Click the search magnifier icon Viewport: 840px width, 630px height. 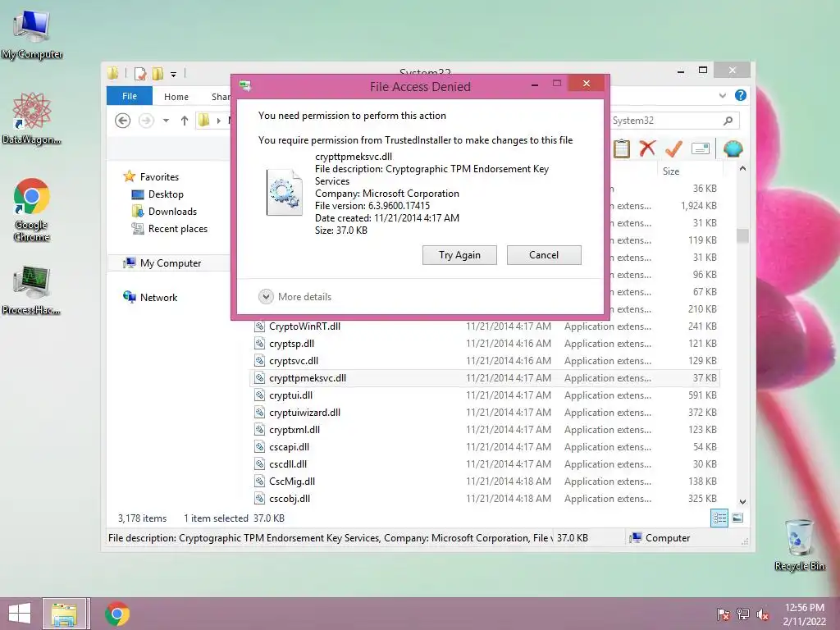click(728, 121)
